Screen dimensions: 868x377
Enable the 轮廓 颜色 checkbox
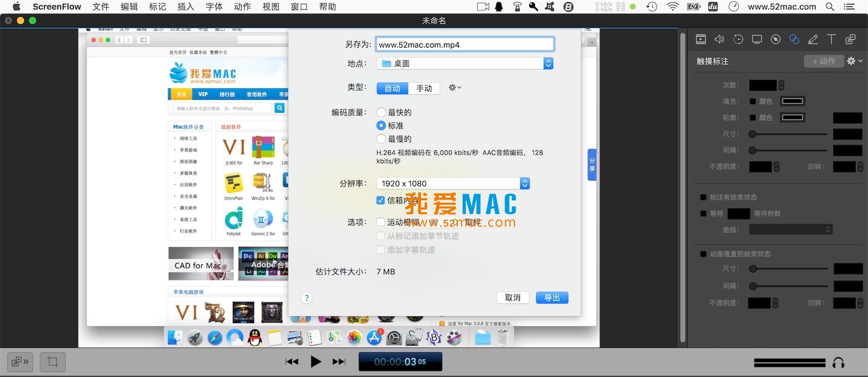pyautogui.click(x=753, y=118)
